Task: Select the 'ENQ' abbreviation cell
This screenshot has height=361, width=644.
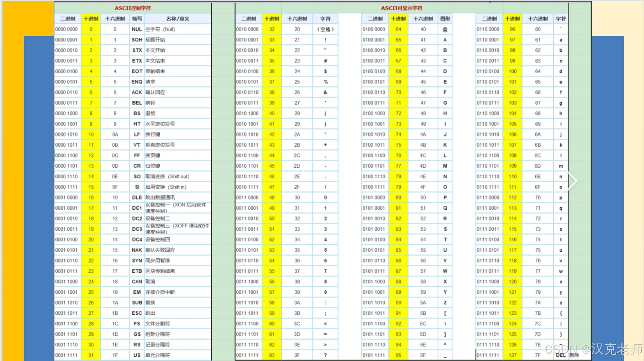Action: (x=137, y=82)
